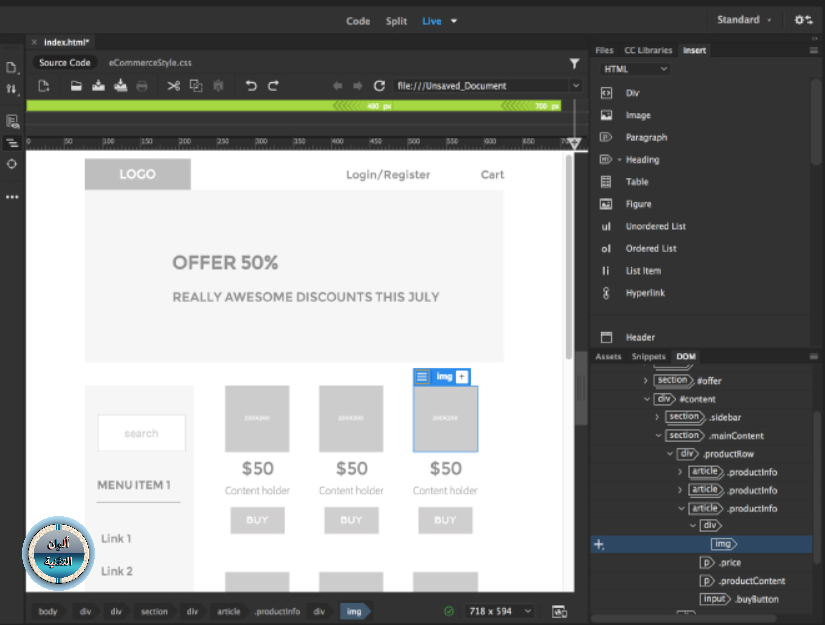Click the save toolbar icon
The height and width of the screenshot is (625, 825).
pos(98,86)
